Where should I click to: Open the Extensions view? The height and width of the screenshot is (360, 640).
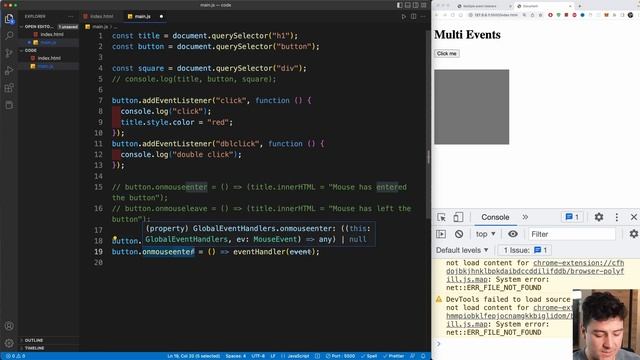[x=9, y=88]
